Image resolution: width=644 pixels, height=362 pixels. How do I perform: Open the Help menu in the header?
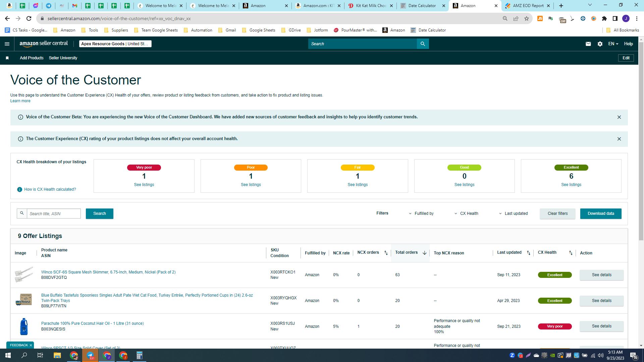(x=628, y=44)
